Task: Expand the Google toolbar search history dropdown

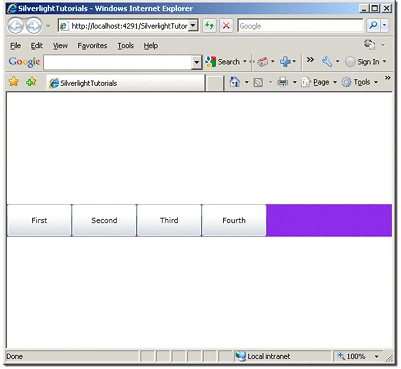Action: (197, 62)
